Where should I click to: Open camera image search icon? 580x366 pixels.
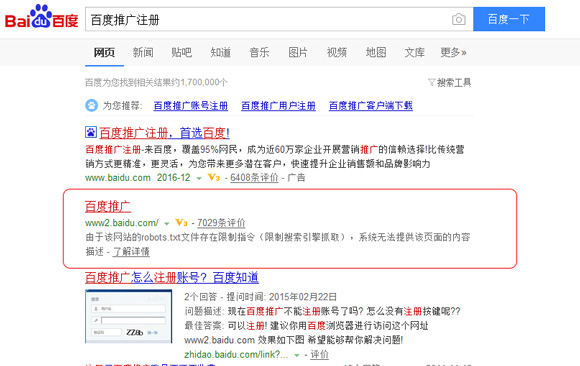point(459,19)
